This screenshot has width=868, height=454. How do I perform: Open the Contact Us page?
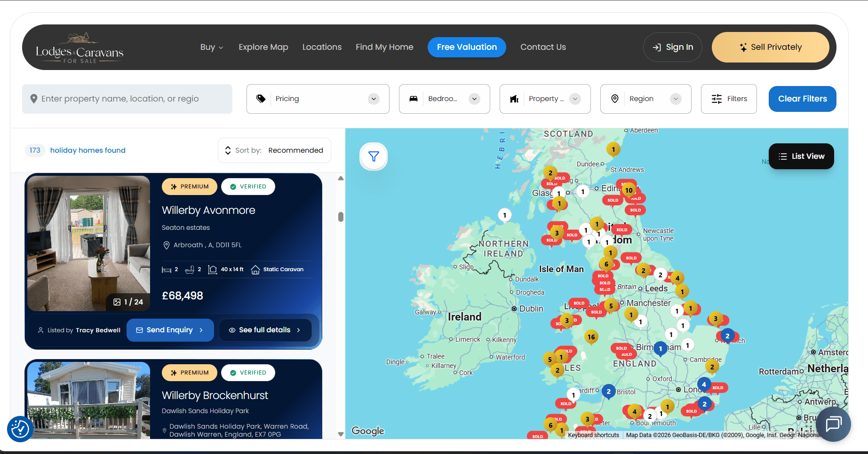pos(543,47)
